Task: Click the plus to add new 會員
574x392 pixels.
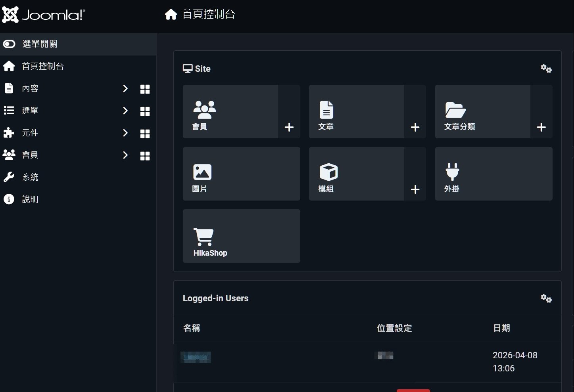Action: point(289,127)
